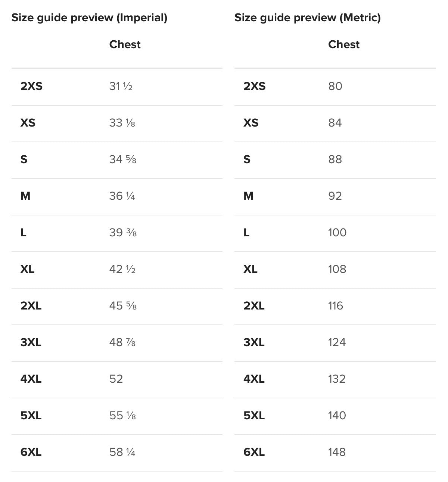
Task: Select the 39 ⅜ chest measurement
Action: pyautogui.click(x=123, y=233)
